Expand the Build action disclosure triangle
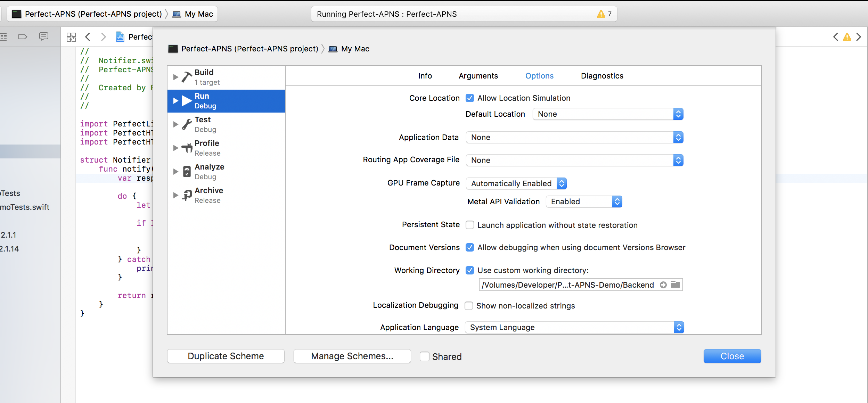The height and width of the screenshot is (403, 868). (176, 77)
